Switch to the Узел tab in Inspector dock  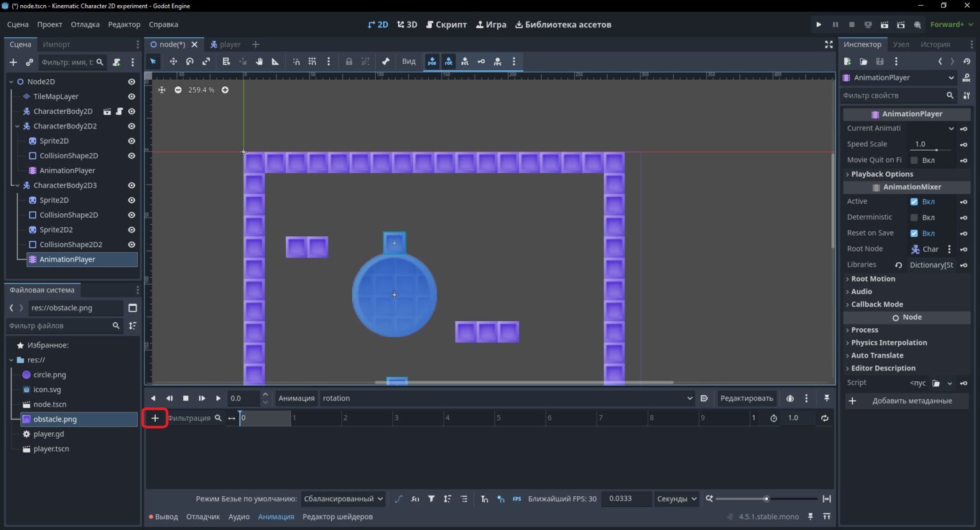pyautogui.click(x=901, y=44)
